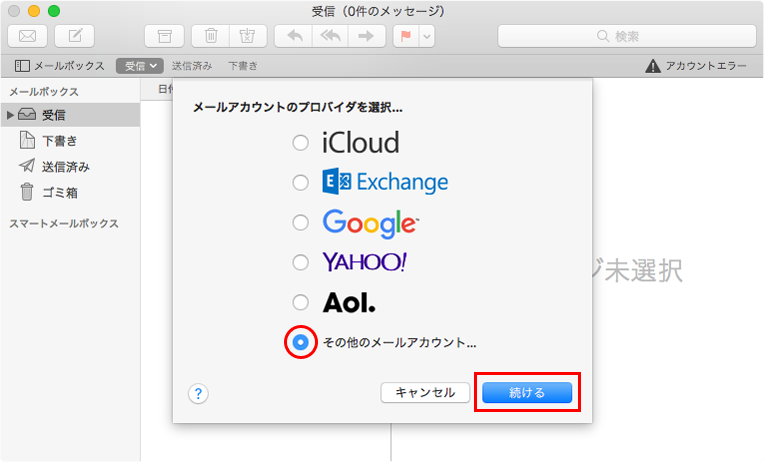Image resolution: width=764 pixels, height=462 pixels.
Task: Click the 続ける continue button
Action: click(x=527, y=392)
